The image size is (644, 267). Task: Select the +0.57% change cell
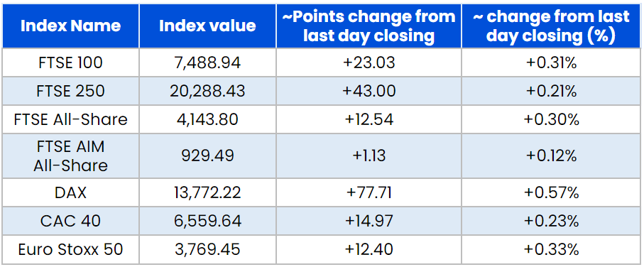(552, 192)
